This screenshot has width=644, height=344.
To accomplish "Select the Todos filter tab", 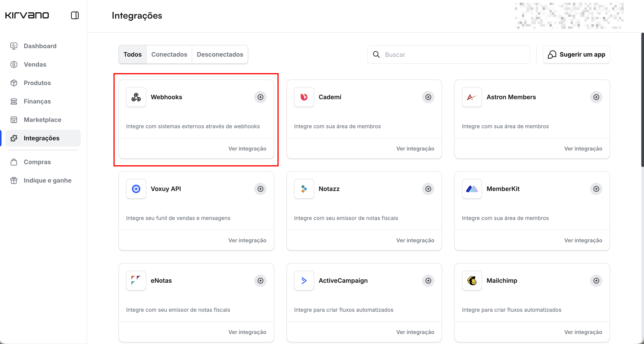I will [x=132, y=54].
